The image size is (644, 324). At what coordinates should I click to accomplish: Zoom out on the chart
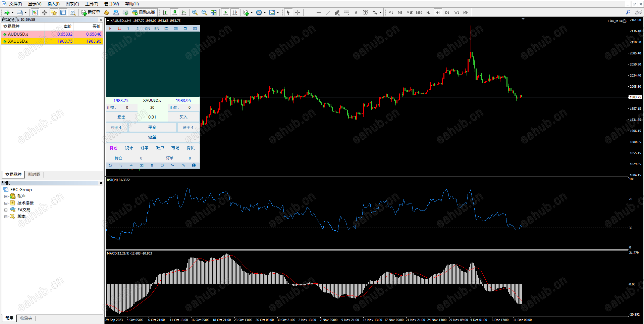[204, 12]
